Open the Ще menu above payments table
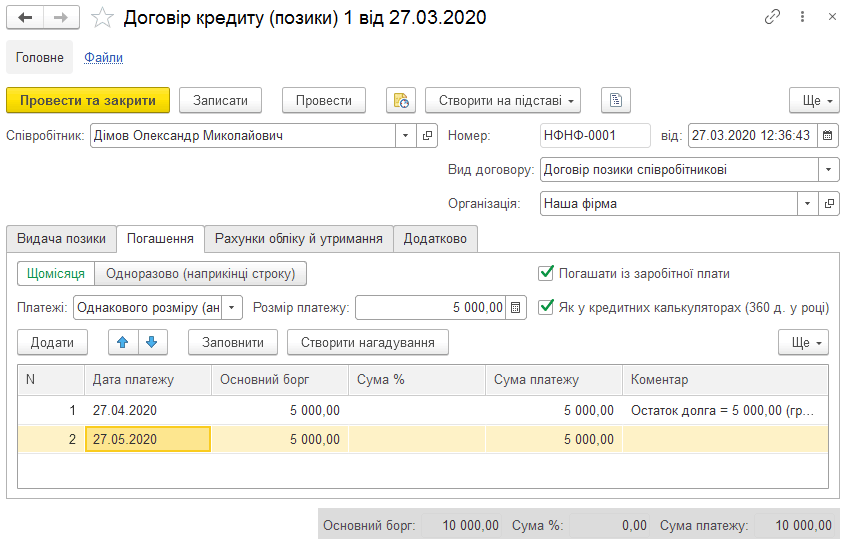Viewport: 842px width, 542px height. (x=803, y=342)
